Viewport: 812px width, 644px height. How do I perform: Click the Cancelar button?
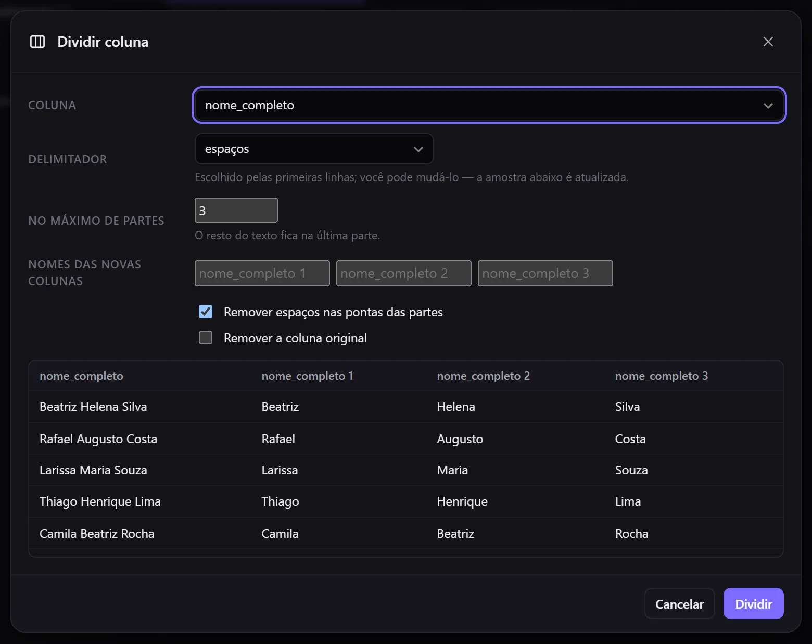[679, 603]
